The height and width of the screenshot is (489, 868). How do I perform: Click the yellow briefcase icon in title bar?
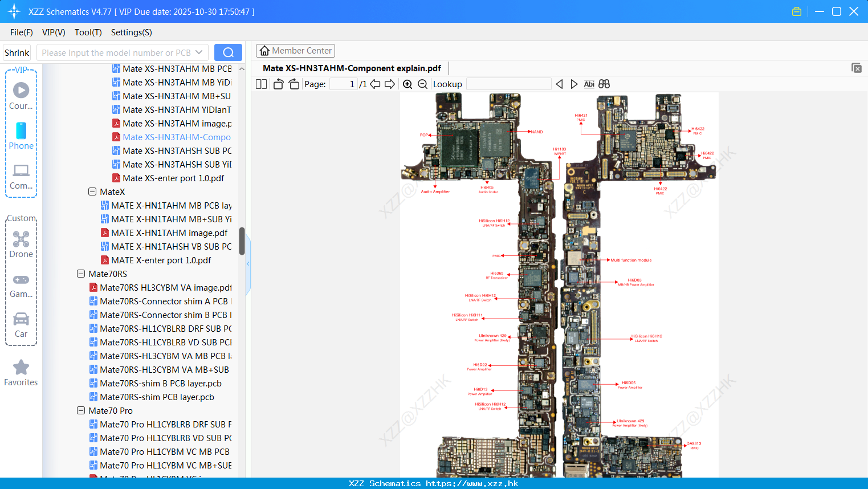tap(797, 11)
